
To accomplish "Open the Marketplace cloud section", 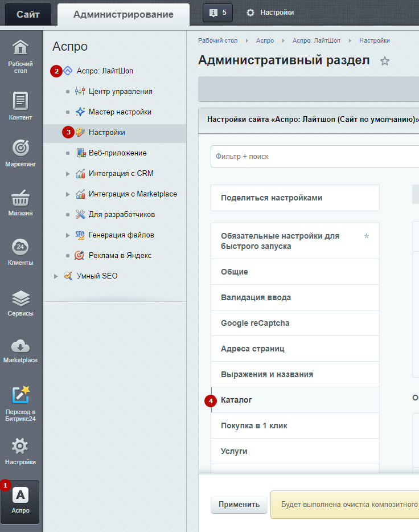I will pos(20,351).
